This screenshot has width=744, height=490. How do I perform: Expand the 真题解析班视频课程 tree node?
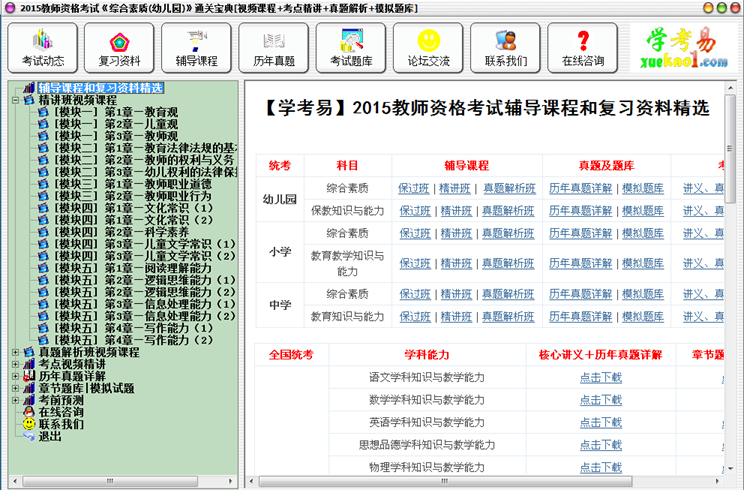pyautogui.click(x=15, y=352)
